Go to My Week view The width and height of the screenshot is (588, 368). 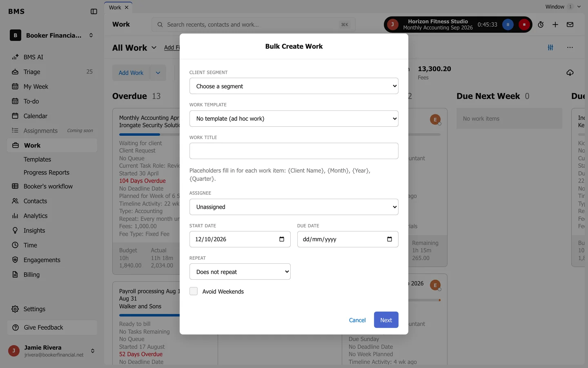click(52, 87)
